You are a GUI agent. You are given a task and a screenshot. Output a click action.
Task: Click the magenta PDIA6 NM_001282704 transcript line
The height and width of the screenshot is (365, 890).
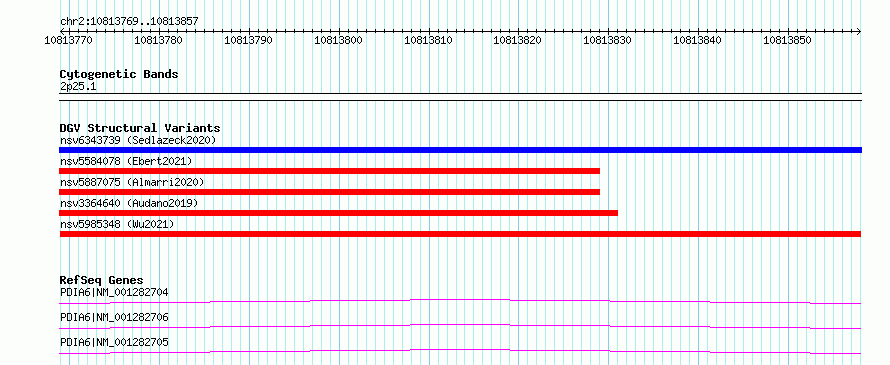[x=460, y=301]
